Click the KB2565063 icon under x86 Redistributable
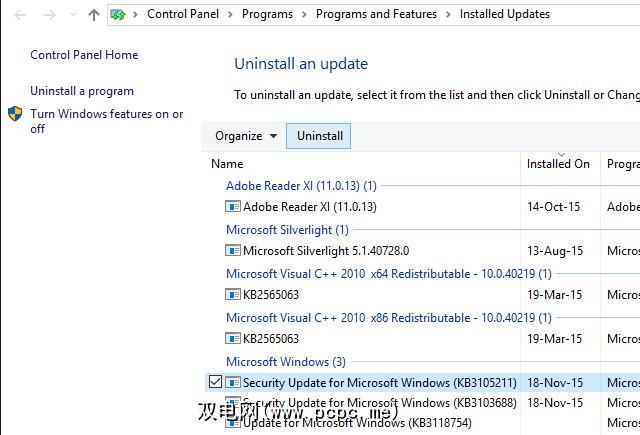 233,338
